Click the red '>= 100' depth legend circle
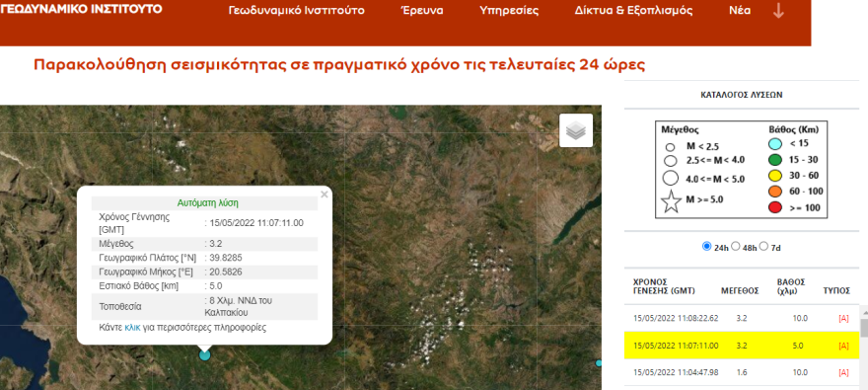 point(776,208)
